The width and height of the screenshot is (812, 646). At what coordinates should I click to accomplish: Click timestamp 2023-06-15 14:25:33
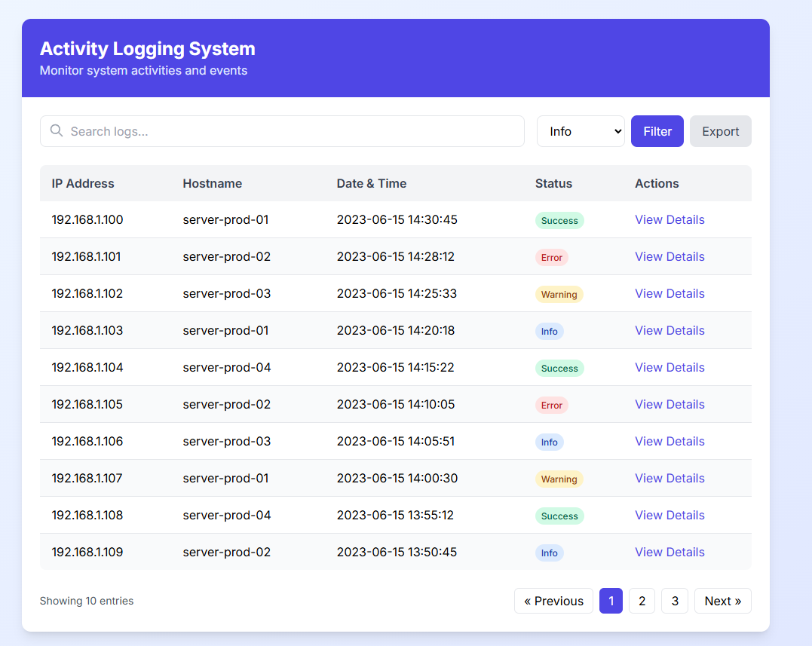(397, 293)
